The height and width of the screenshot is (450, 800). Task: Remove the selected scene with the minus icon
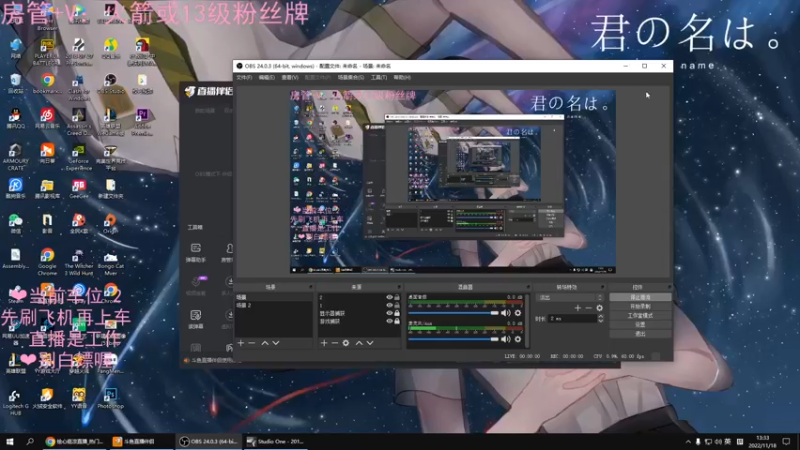pyautogui.click(x=252, y=343)
